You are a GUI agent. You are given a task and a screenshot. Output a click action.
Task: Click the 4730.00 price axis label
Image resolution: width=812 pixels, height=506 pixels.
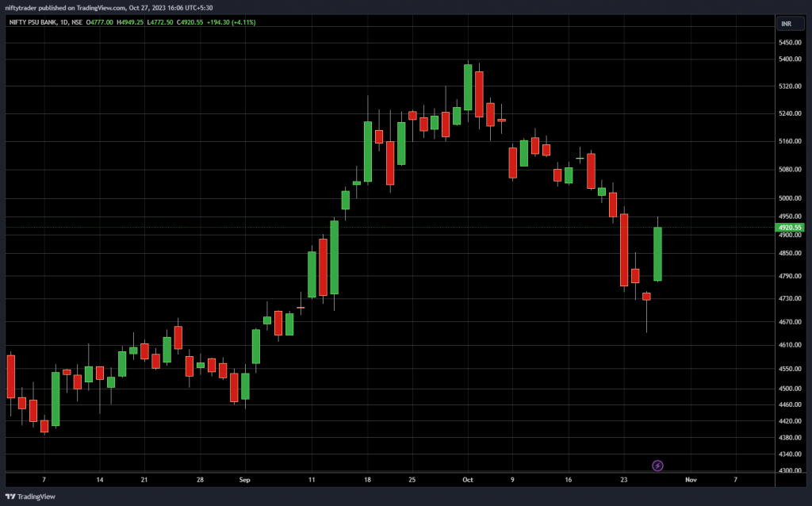pyautogui.click(x=790, y=299)
